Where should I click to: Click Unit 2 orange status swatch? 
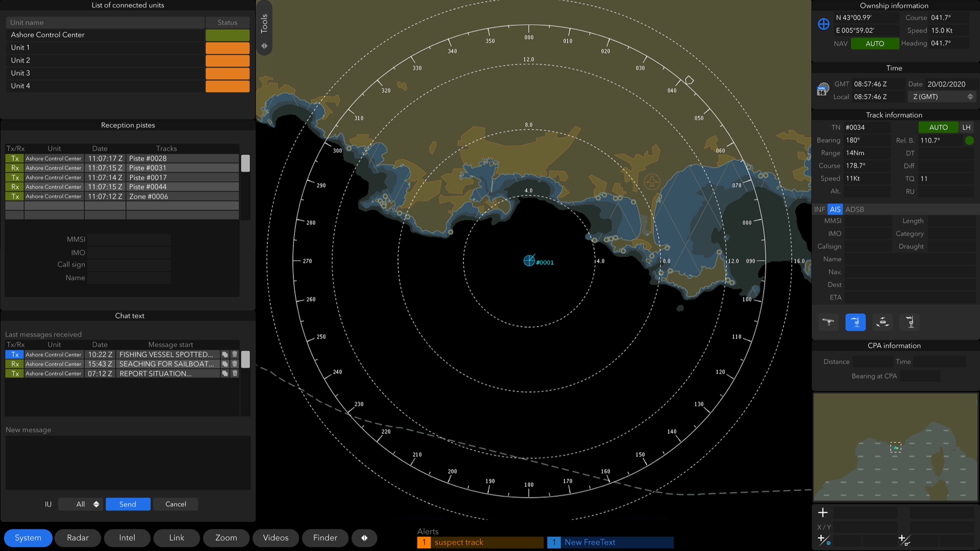(227, 60)
